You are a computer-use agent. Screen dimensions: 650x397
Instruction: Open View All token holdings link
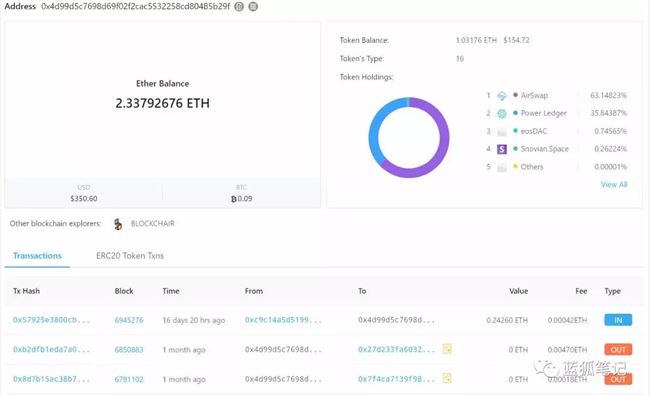614,184
